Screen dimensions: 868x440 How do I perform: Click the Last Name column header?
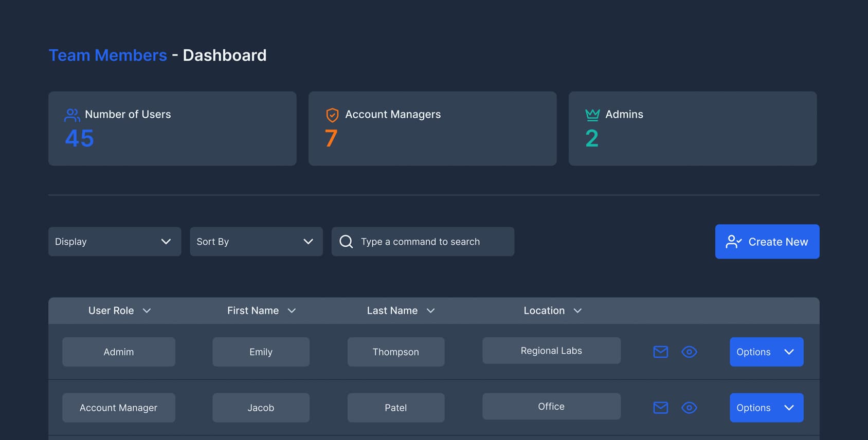pyautogui.click(x=401, y=310)
